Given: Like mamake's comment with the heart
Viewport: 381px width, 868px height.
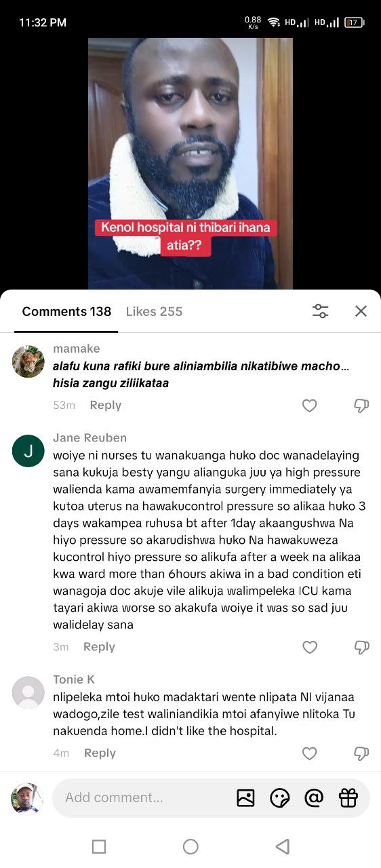Looking at the screenshot, I should coord(309,406).
